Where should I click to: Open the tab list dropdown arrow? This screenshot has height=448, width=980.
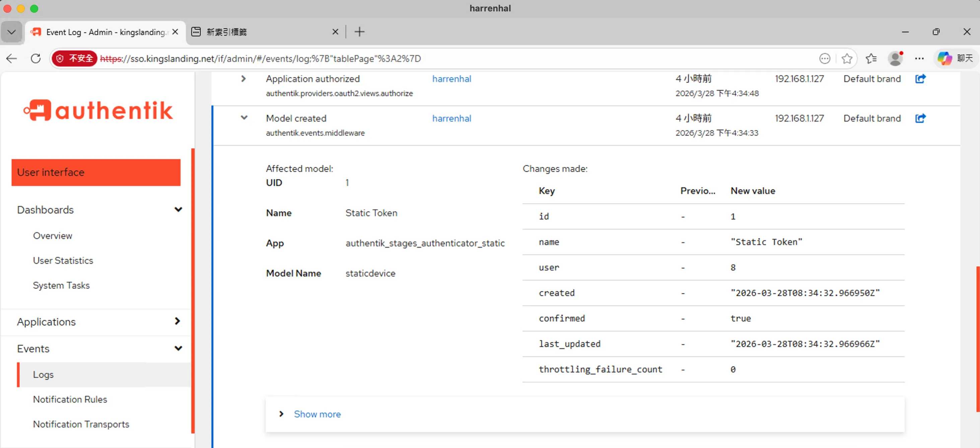point(12,32)
